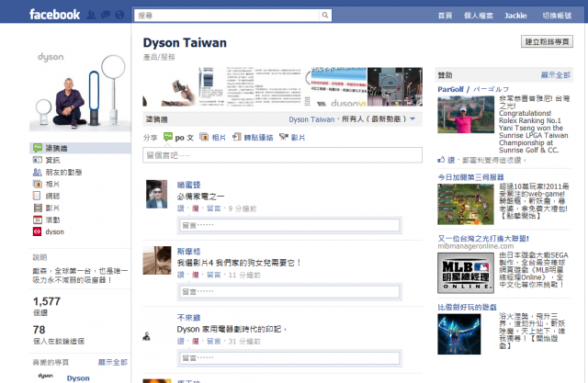Viewport: 588px width, 383px height.
Task: Open the web-game ad screenshot image
Action: 466,204
